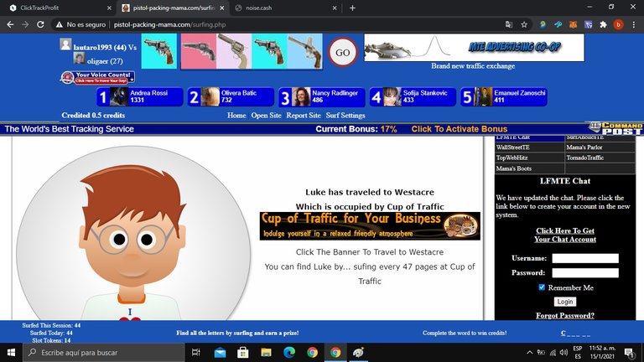Open the Windows Start menu
This screenshot has height=362, width=644.
pyautogui.click(x=11, y=353)
